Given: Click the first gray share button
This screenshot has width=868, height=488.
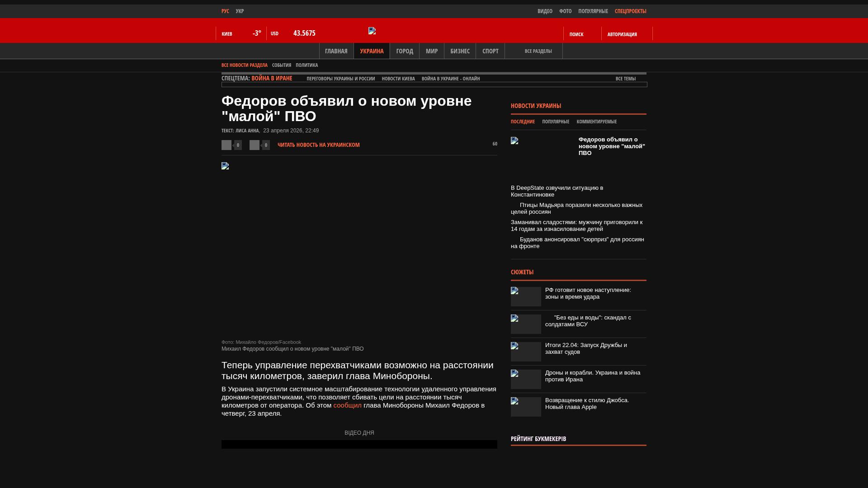Looking at the screenshot, I should point(226,145).
